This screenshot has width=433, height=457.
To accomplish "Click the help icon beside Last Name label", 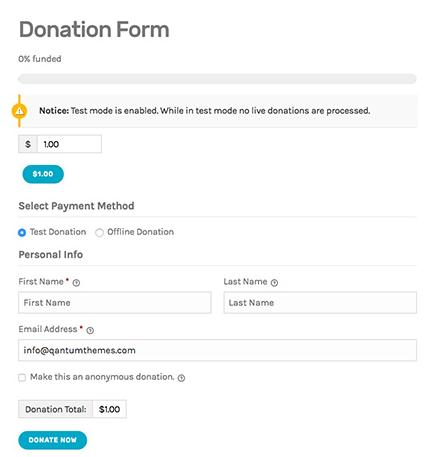I will pyautogui.click(x=274, y=283).
